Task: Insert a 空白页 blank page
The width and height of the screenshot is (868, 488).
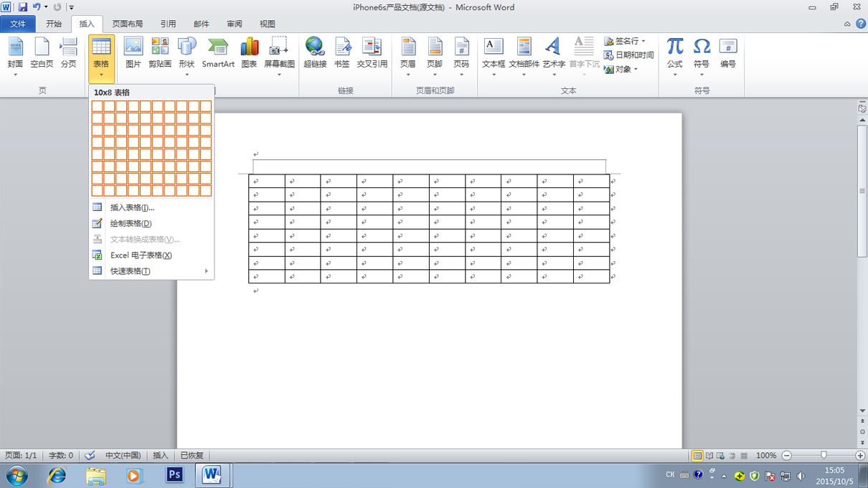Action: 42,52
